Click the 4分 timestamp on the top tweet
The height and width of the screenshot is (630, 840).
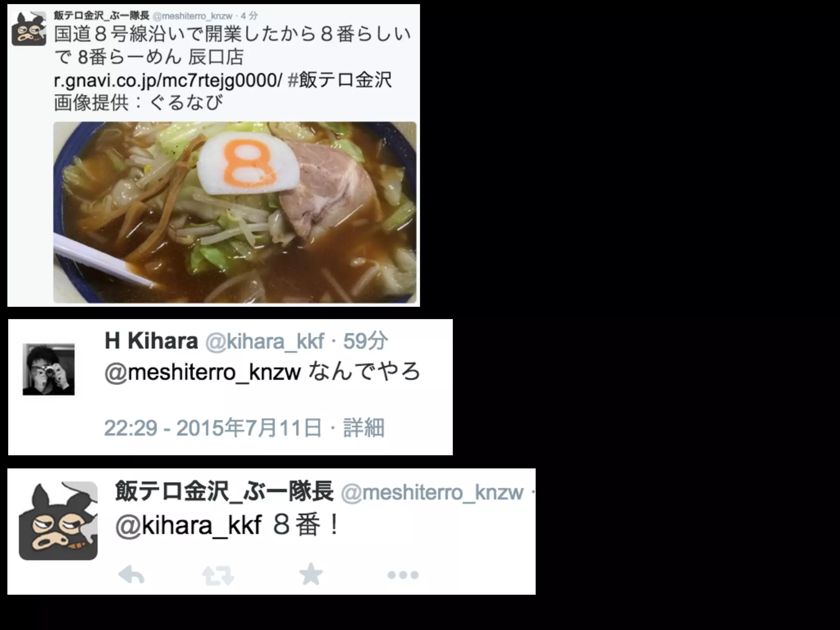(249, 16)
